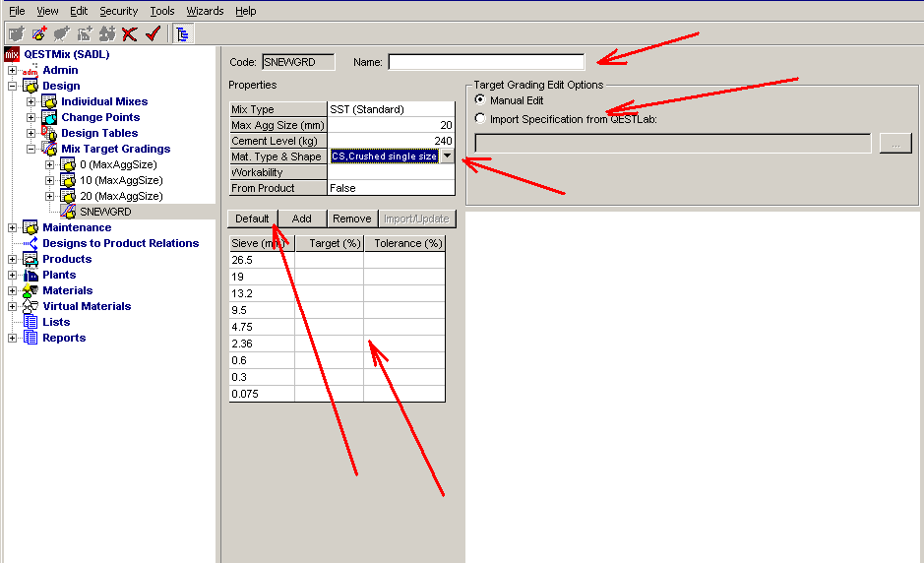Click the Designs to Product Relations icon
The height and width of the screenshot is (563, 924).
pos(31,243)
